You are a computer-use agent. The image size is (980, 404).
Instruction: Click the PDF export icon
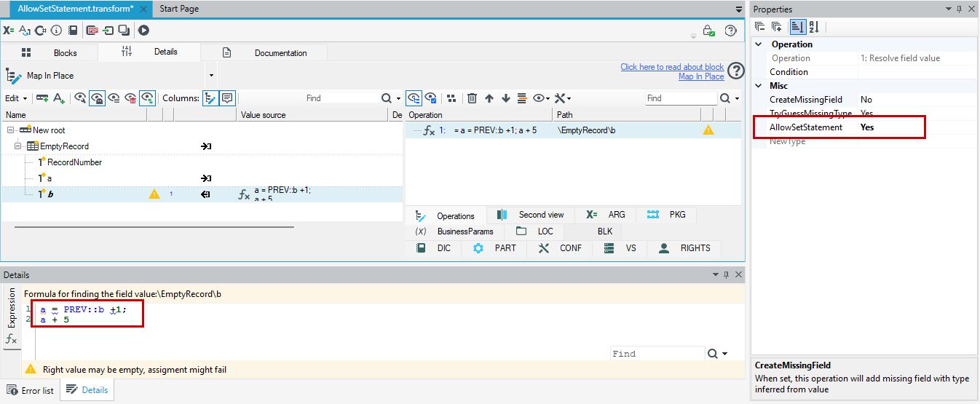pos(92,31)
